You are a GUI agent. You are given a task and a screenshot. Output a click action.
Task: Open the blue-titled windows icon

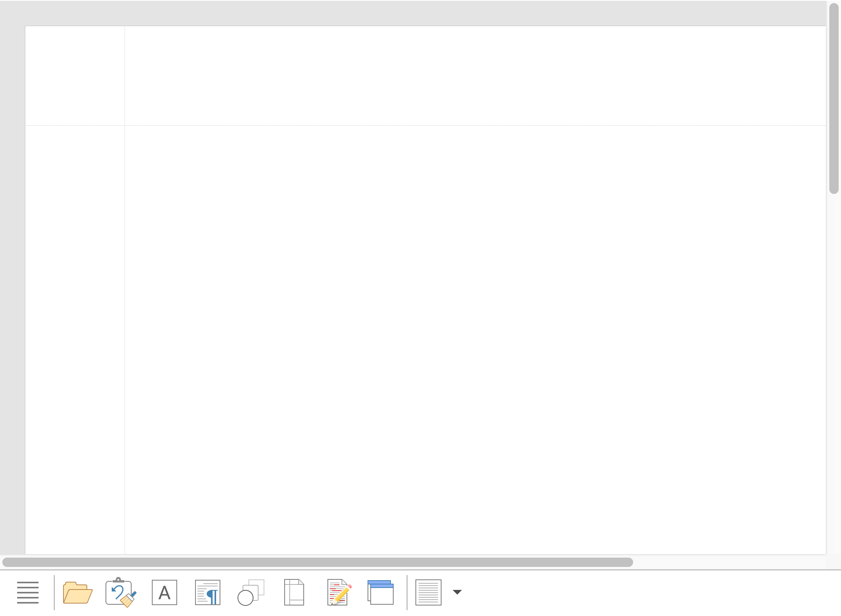[380, 592]
